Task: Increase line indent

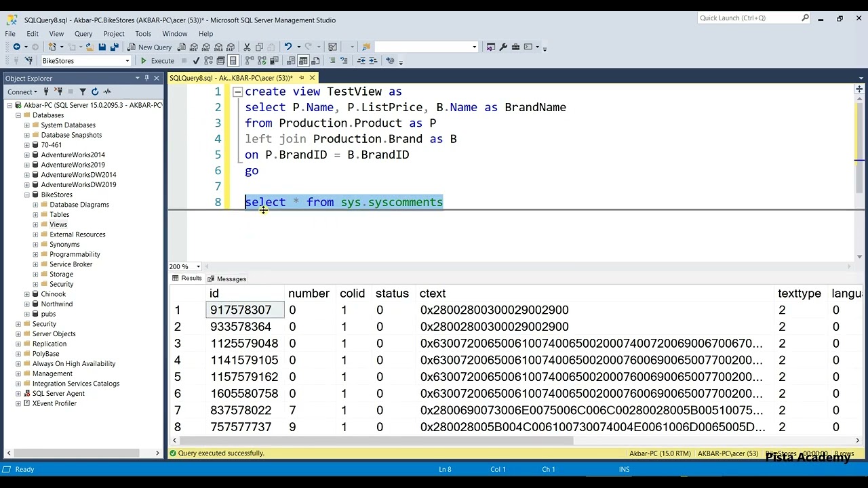Action: click(373, 60)
